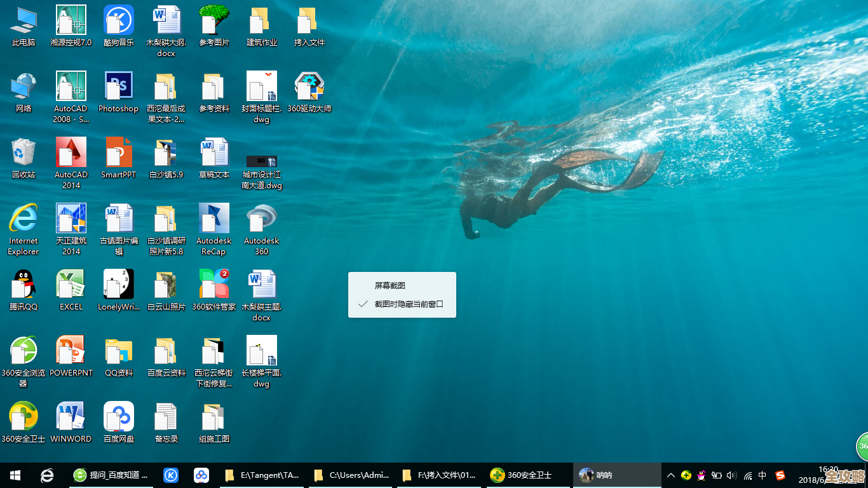Viewport: 868px width, 488px height.
Task: Launch AutoCAD 2014
Action: pos(71,156)
